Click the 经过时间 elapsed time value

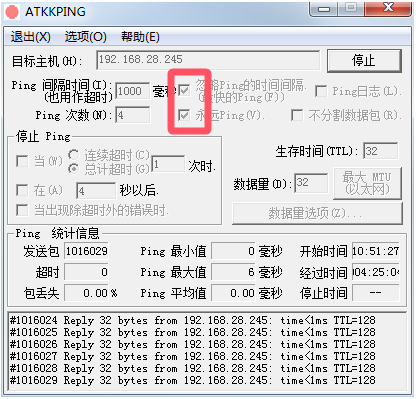(376, 272)
